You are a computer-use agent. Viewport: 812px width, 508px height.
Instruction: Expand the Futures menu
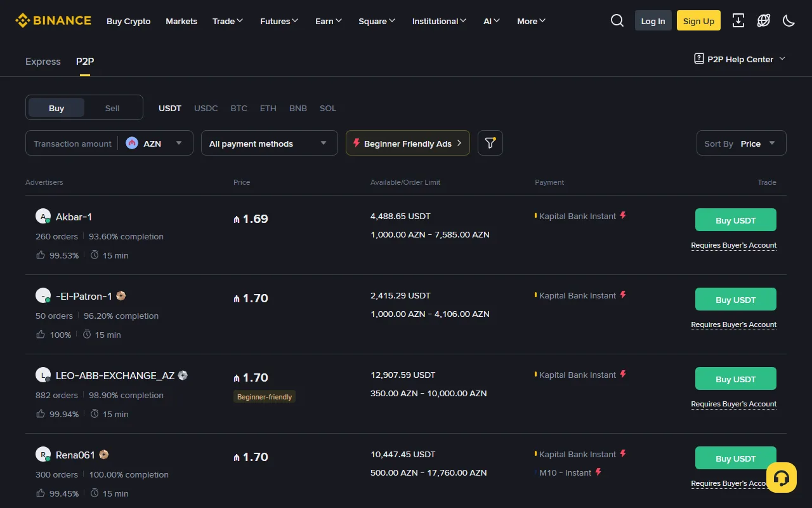(x=279, y=21)
